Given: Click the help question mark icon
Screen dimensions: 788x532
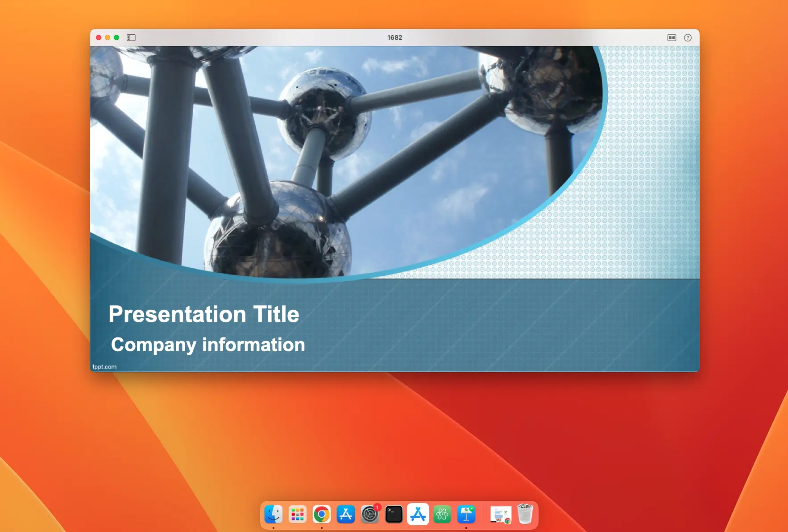Looking at the screenshot, I should click(x=688, y=37).
